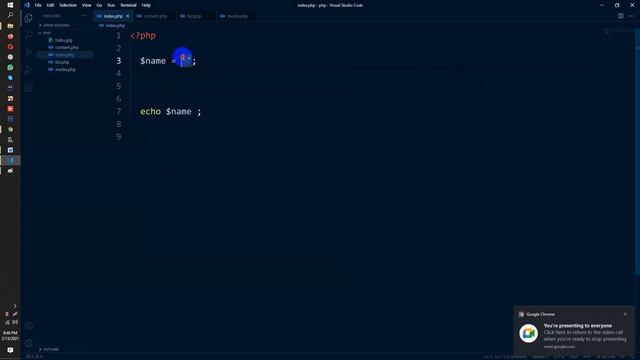Viewport: 640px width, 360px height.
Task: Click the '<?php' tag on line 1
Action: 143,36
